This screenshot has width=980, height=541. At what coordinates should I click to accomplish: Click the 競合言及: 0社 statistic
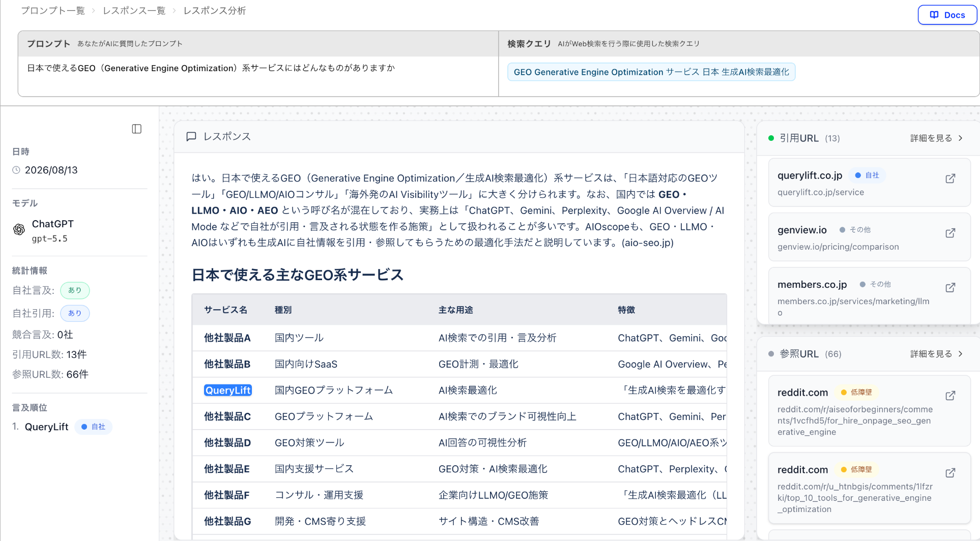tap(43, 335)
